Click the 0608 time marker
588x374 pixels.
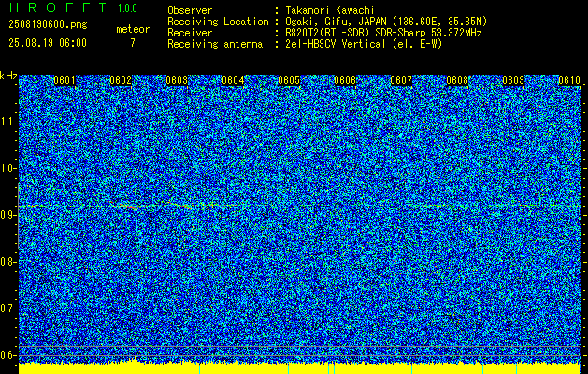[x=457, y=80]
